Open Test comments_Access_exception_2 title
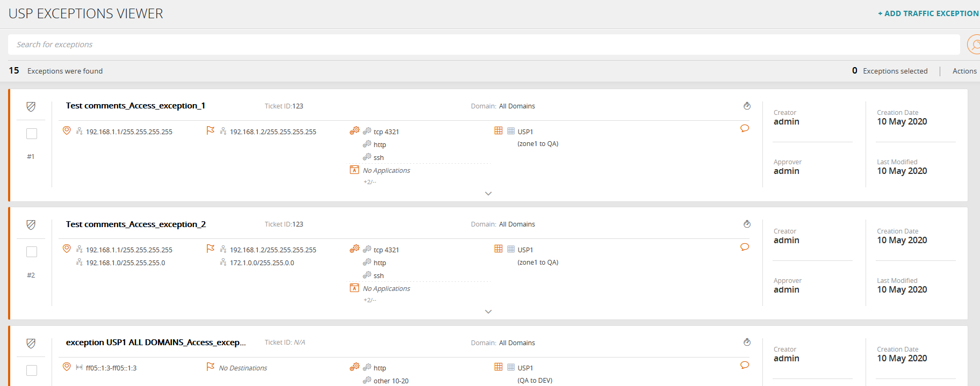 136,224
